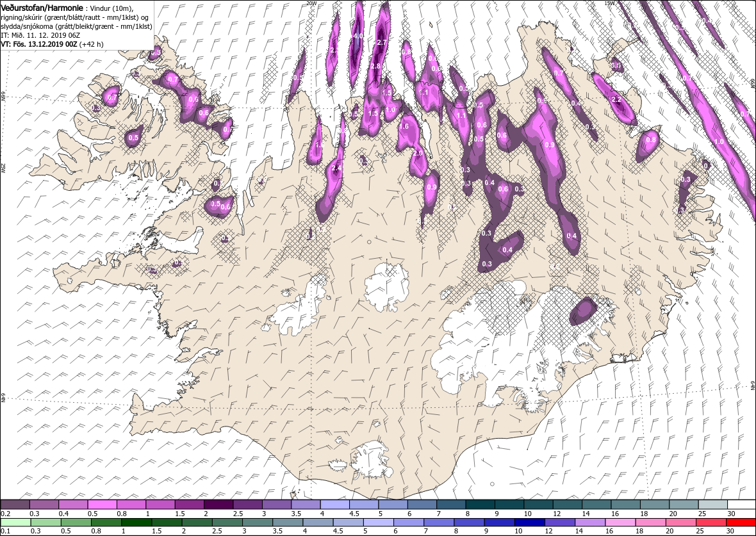Click the 2.4 snowfall value label
Screen dimensions: 756x536
[336, 168]
